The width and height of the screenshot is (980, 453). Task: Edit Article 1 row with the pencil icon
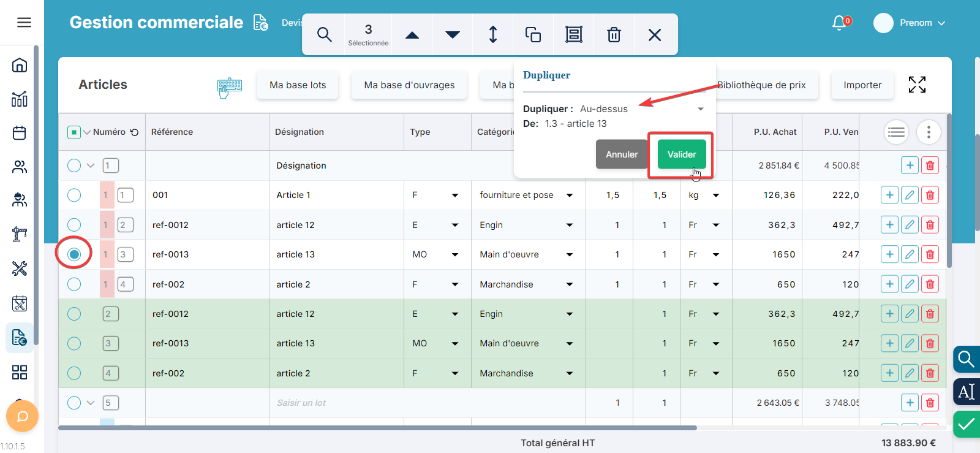910,195
